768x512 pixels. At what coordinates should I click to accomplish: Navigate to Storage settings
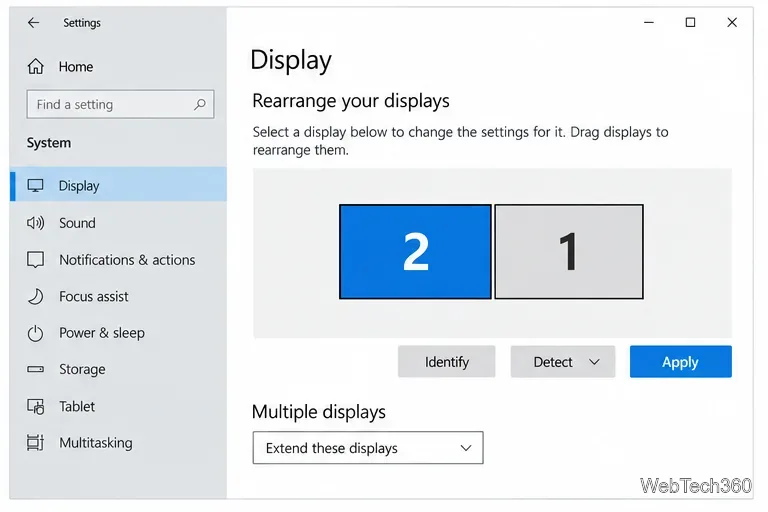[x=119, y=369]
